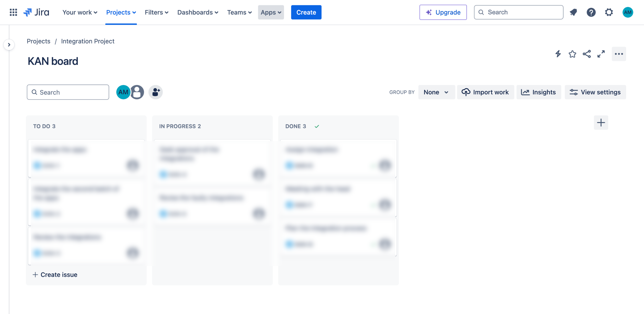This screenshot has height=314, width=644.
Task: Go to the Integration Project breadcrumb link
Action: click(88, 41)
